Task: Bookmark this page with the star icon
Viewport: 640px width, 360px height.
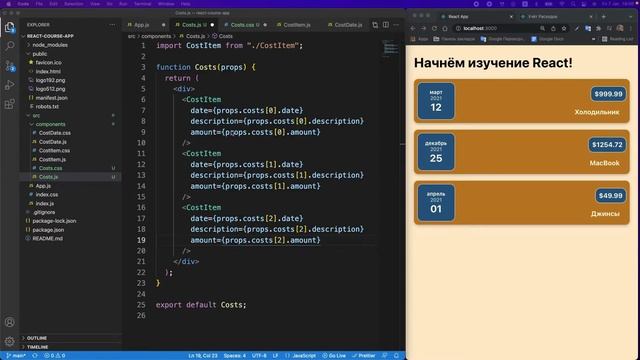Action: [x=564, y=28]
